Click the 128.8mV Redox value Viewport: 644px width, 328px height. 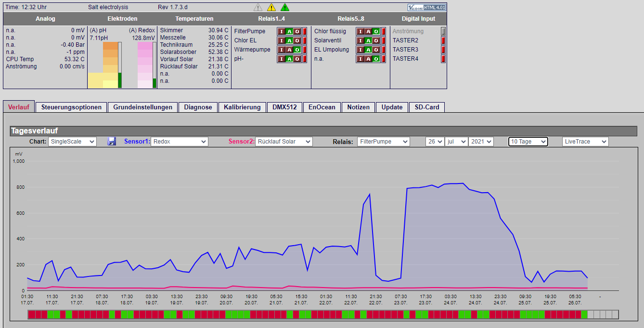coord(143,38)
